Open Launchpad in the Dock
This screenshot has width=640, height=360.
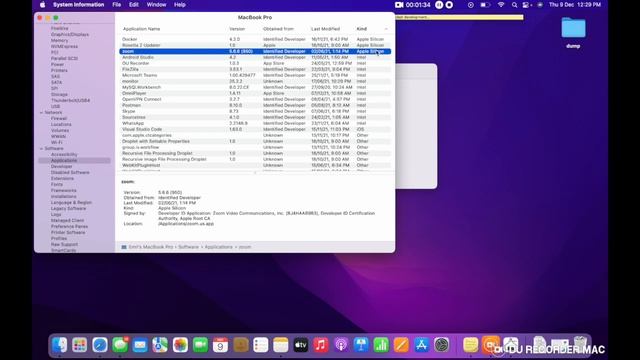pyautogui.click(x=80, y=345)
